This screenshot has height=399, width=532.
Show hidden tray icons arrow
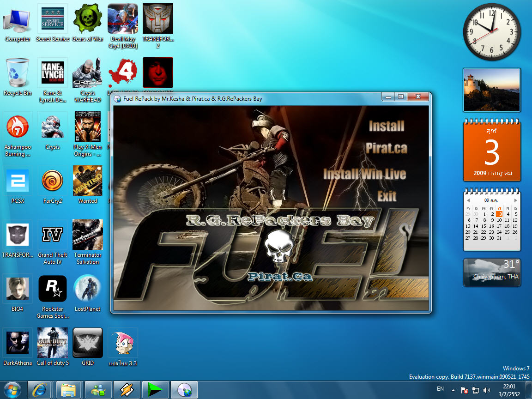point(453,390)
